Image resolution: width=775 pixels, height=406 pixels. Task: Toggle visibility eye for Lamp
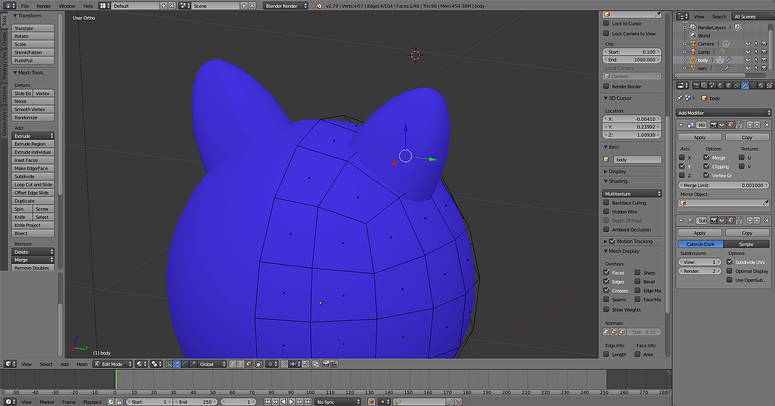point(748,51)
